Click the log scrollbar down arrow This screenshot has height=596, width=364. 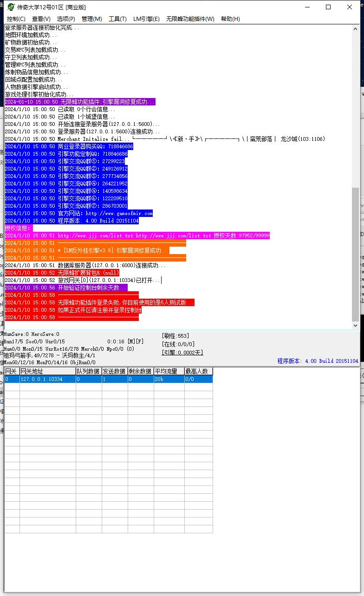click(x=356, y=326)
